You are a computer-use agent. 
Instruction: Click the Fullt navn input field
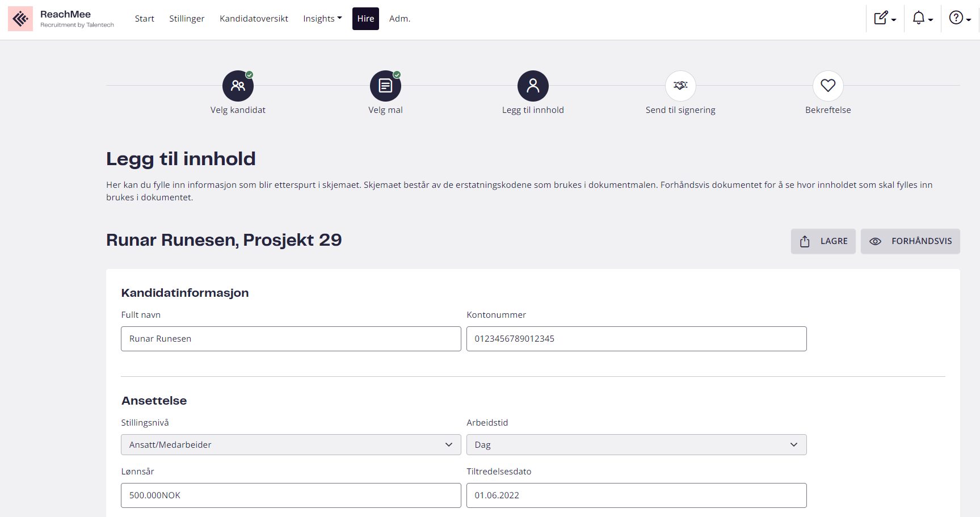click(x=291, y=339)
